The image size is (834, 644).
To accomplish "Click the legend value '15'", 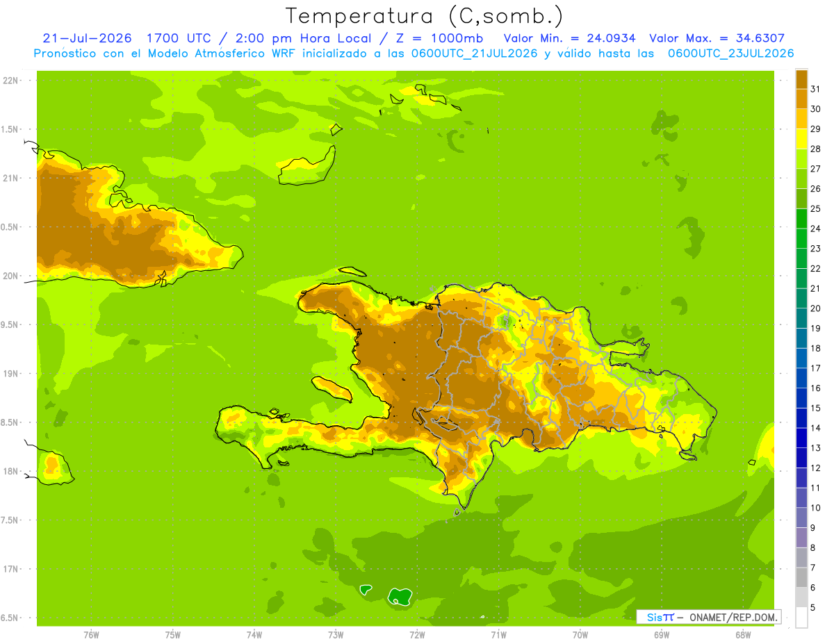I will coord(816,408).
